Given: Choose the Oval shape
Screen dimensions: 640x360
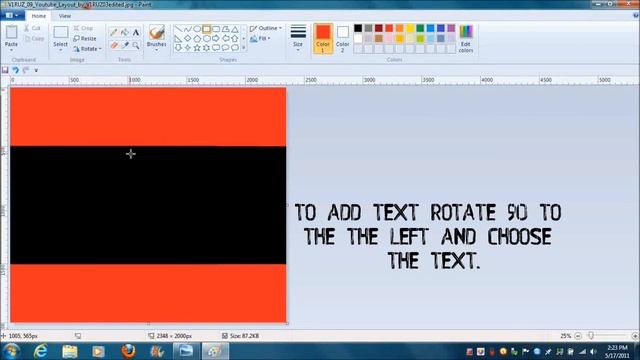Looking at the screenshot, I should [197, 29].
